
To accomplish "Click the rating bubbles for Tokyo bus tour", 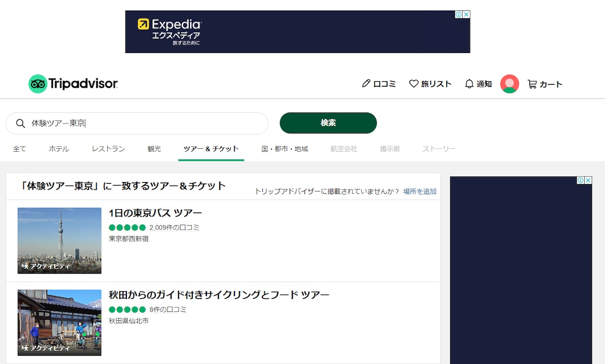I will 127,228.
